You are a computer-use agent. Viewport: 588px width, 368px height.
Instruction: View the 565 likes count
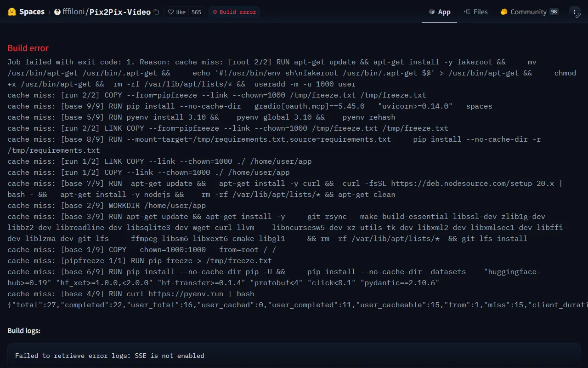[x=196, y=12]
